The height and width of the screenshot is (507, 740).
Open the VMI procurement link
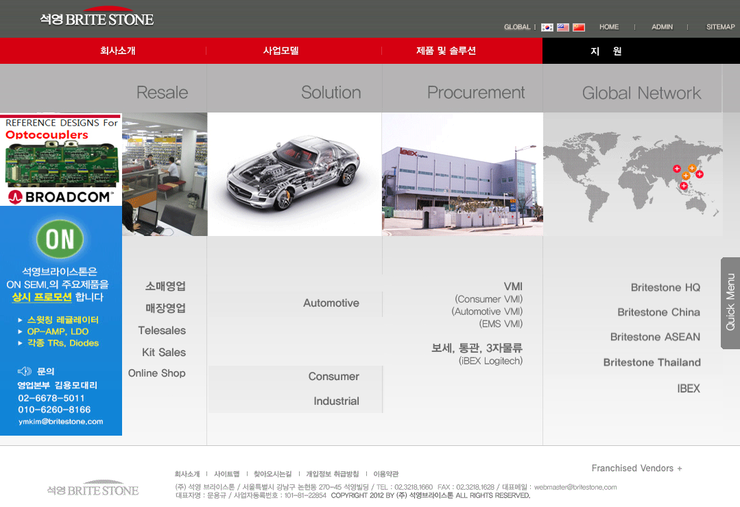coord(513,287)
